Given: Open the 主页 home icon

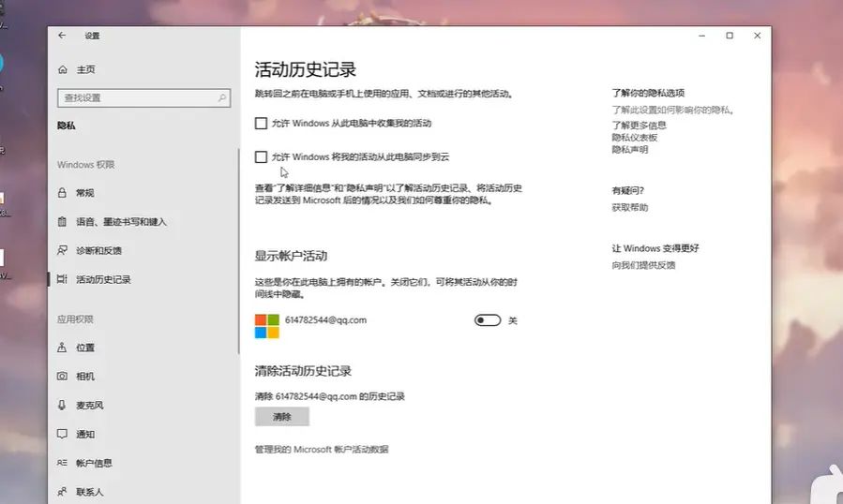Looking at the screenshot, I should coord(63,70).
